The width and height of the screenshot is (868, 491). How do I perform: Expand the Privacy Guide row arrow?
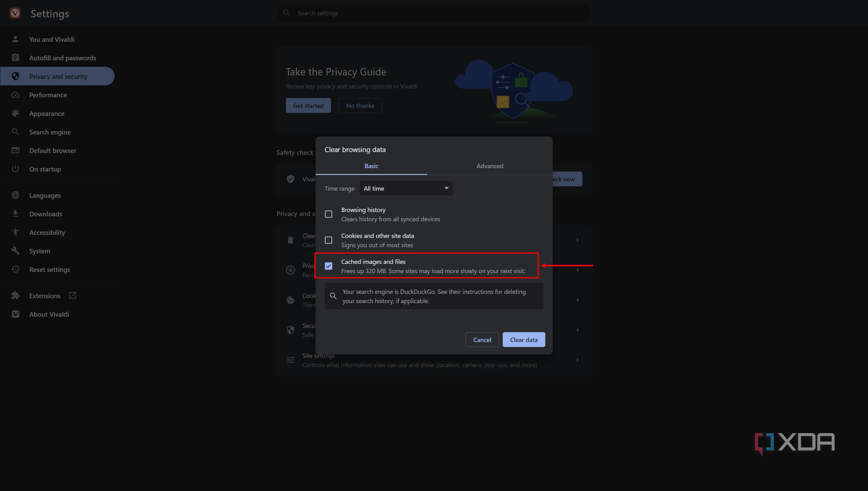point(578,270)
